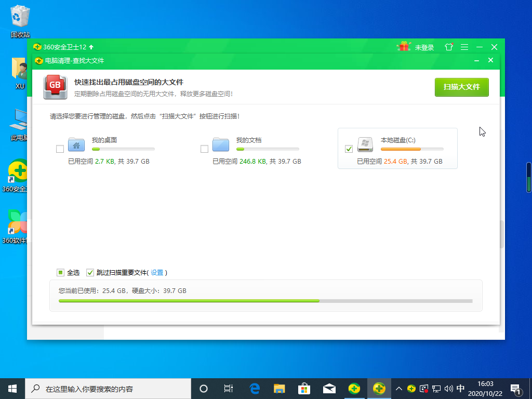Open the 设置 settings link
This screenshot has height=399, width=532.
coord(157,273)
